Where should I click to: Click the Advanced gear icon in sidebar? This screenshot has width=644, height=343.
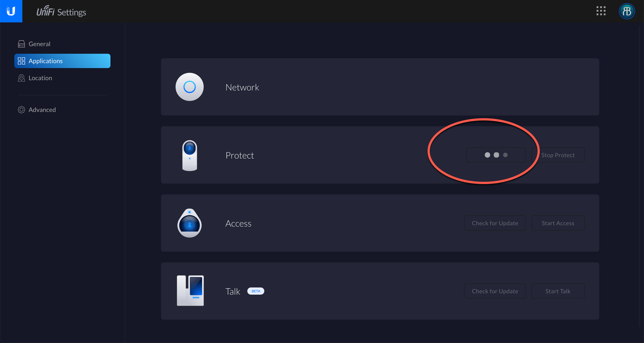21,110
